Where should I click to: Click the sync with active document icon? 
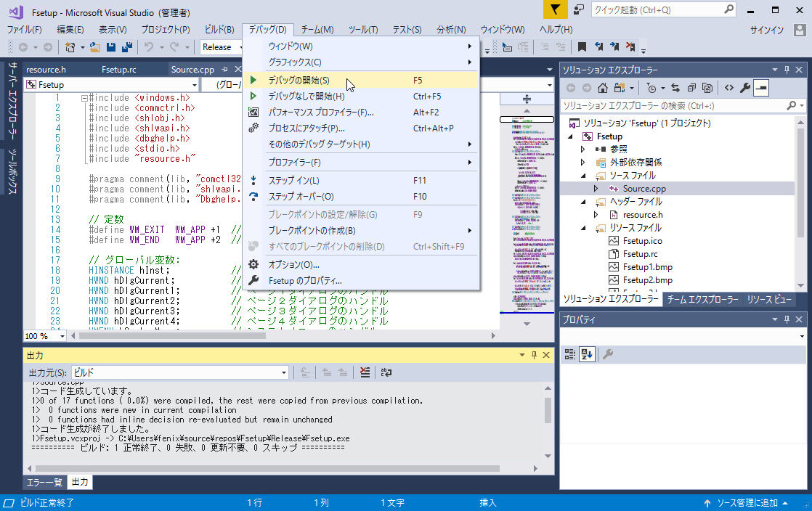point(675,88)
